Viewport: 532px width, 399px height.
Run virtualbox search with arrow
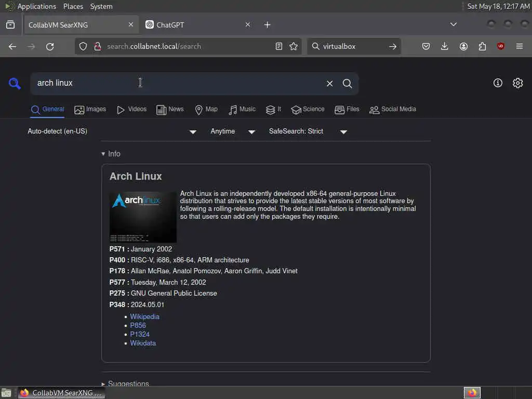pos(393,46)
